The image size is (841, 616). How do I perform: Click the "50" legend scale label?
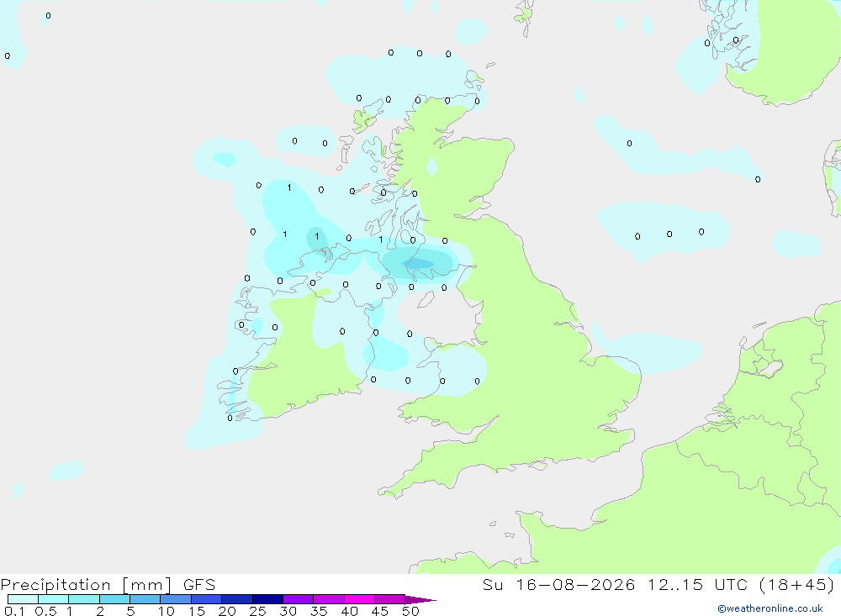(411, 611)
